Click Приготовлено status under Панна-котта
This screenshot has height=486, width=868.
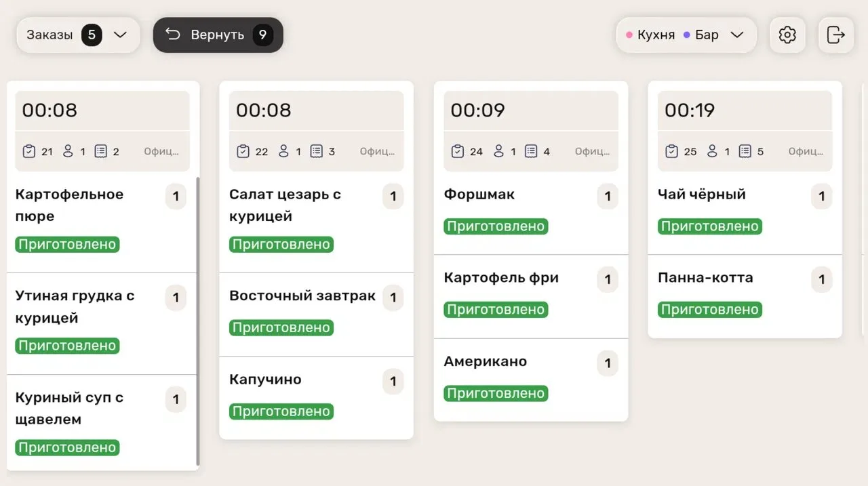pos(710,310)
